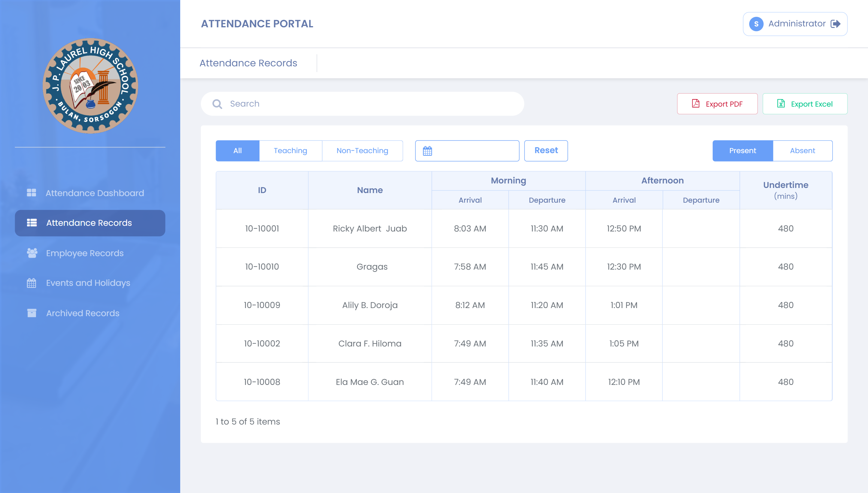The width and height of the screenshot is (868, 493).
Task: Export the records to Excel
Action: point(805,104)
